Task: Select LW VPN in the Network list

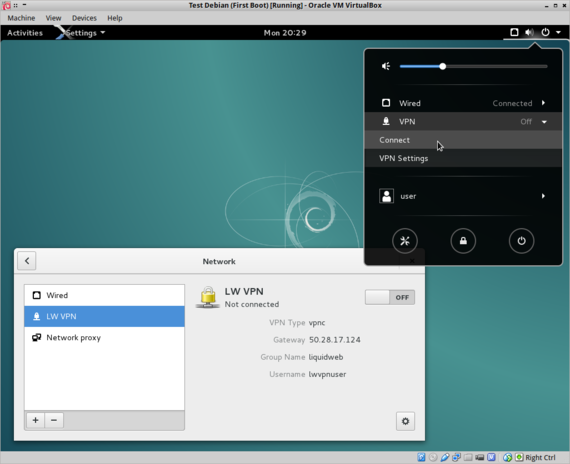Action: (104, 316)
